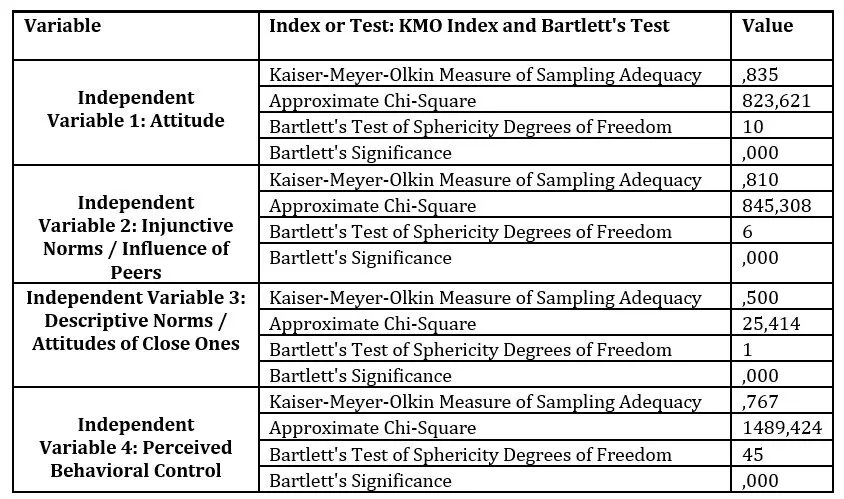Viewport: 844px width, 499px height.
Task: Click the degrees of freedom value 10
Action: pos(752,127)
